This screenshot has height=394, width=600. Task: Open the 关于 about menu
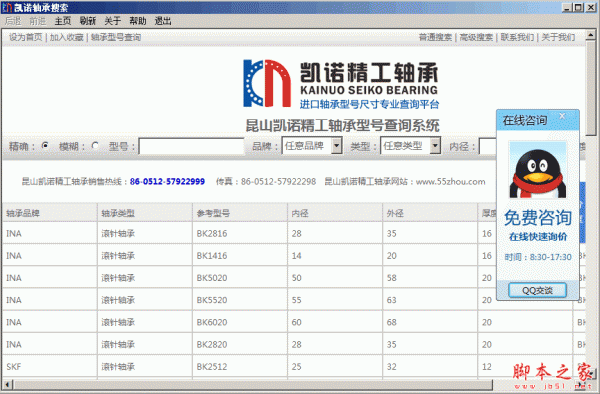click(112, 21)
